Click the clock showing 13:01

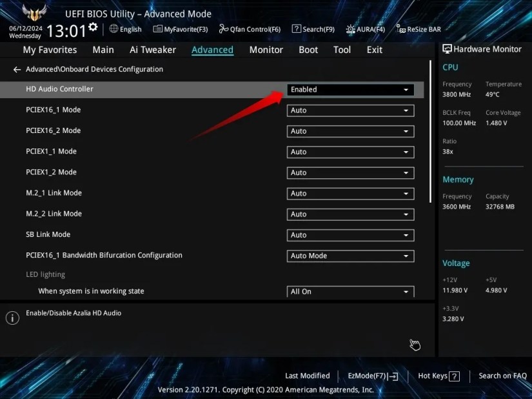click(66, 31)
